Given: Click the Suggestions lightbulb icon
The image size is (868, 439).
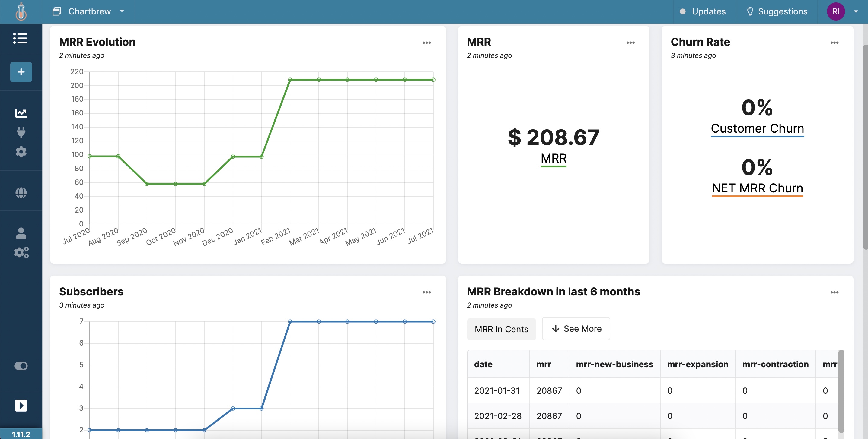Looking at the screenshot, I should pos(750,11).
